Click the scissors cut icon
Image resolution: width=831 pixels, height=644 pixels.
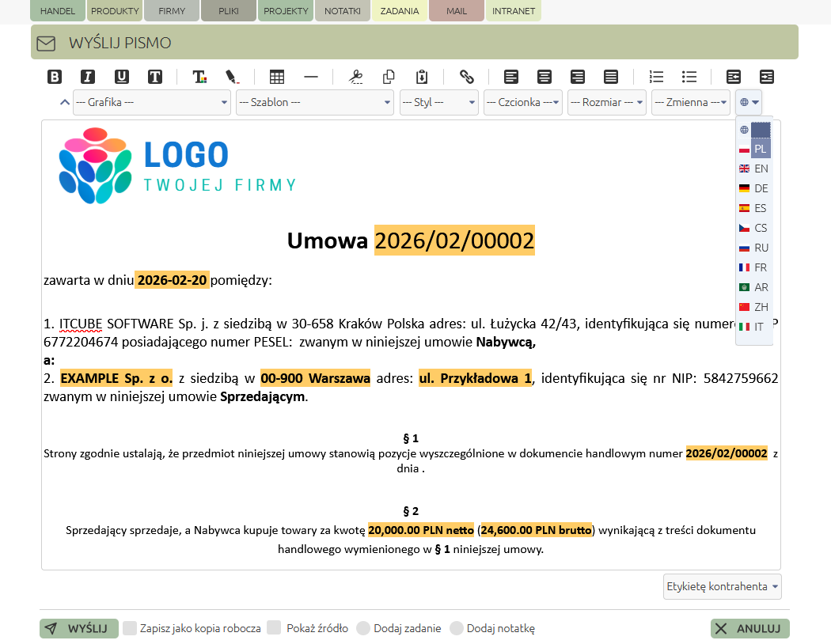click(x=355, y=77)
